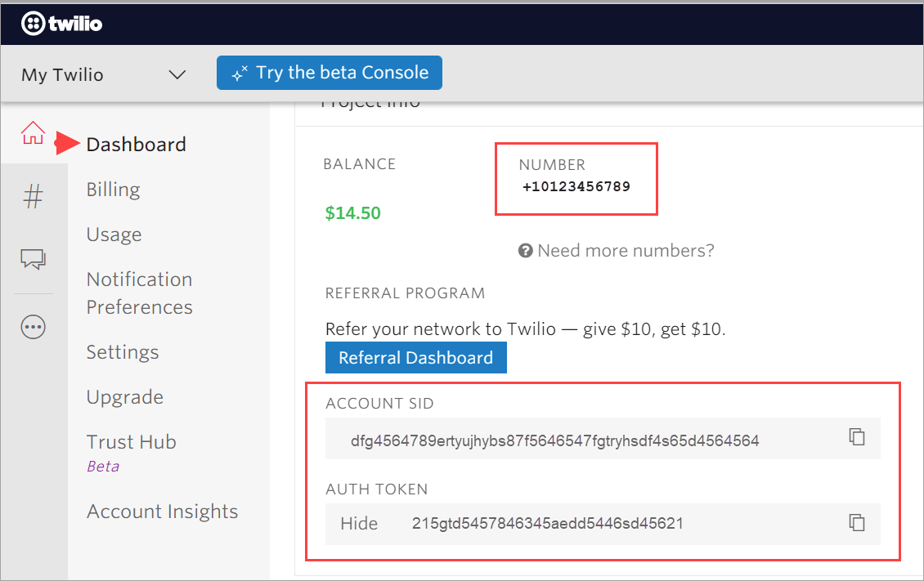The height and width of the screenshot is (581, 924).
Task: Open the Billing menu item
Action: tap(113, 190)
